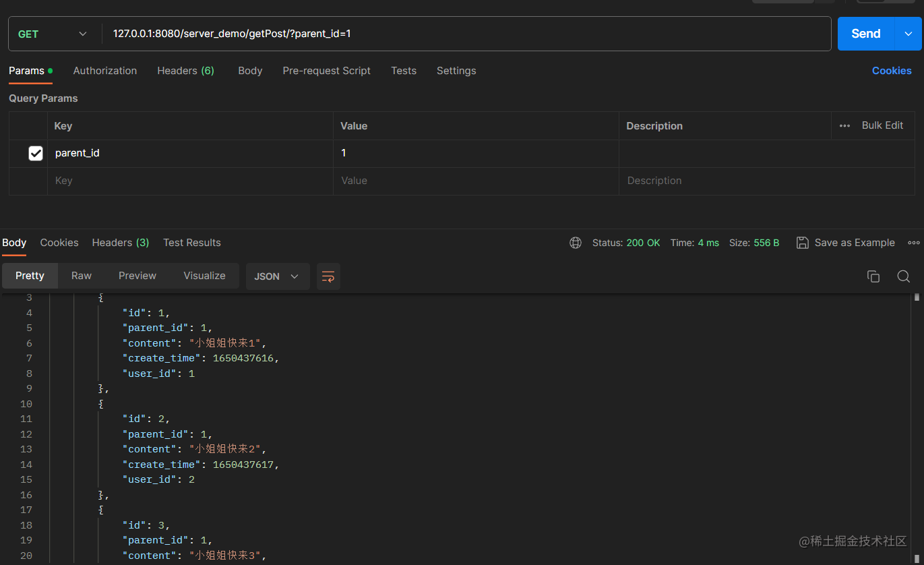Viewport: 924px width, 565px height.
Task: Expand the Send button arrow menu
Action: point(908,34)
